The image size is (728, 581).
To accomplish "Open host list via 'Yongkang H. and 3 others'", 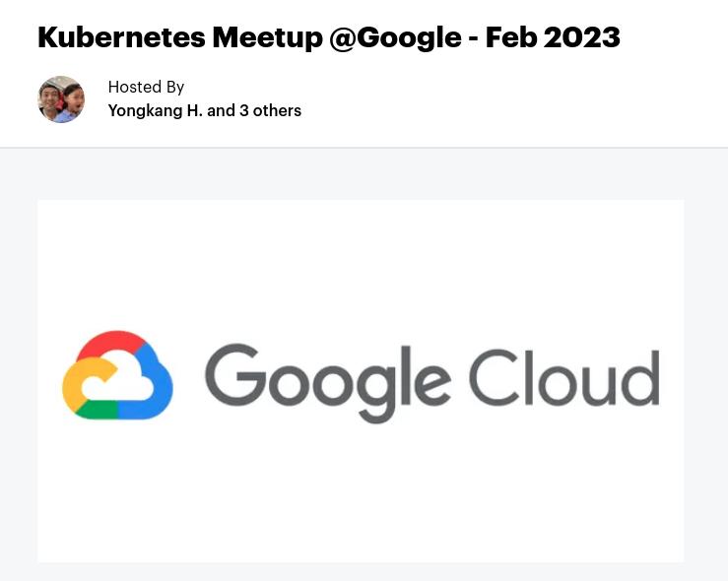I will click(x=205, y=110).
